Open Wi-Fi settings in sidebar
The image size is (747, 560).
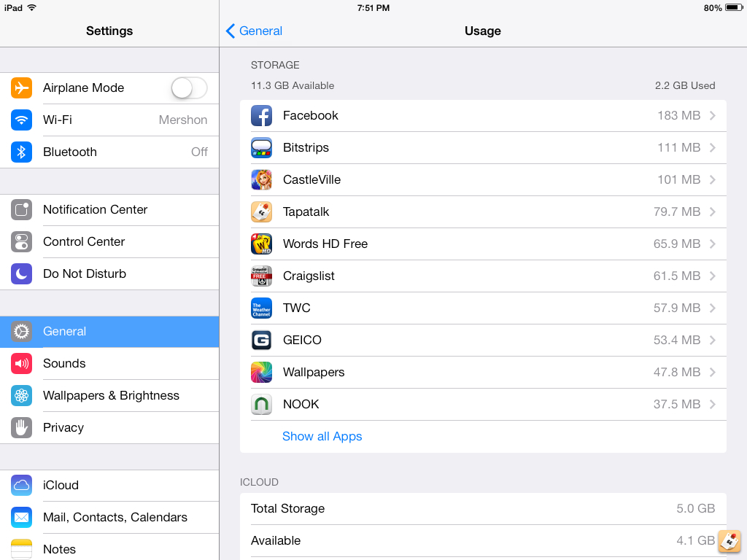(x=109, y=120)
